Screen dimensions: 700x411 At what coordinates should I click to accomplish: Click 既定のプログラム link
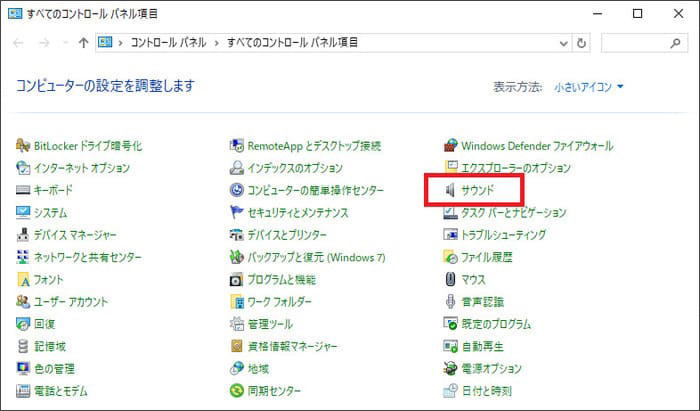pyautogui.click(x=496, y=324)
